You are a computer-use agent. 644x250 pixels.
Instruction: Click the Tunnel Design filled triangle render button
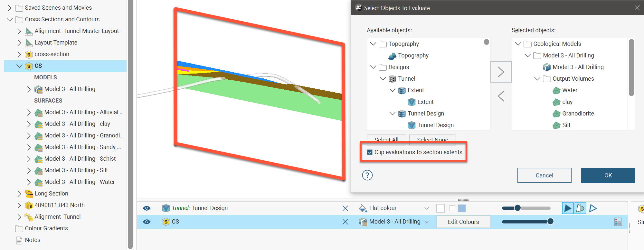[x=568, y=208]
